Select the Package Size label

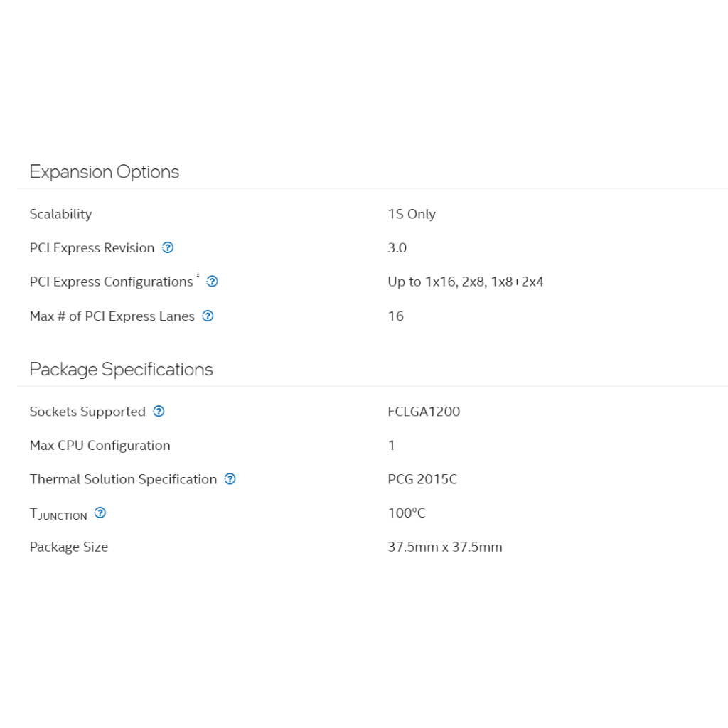click(68, 547)
